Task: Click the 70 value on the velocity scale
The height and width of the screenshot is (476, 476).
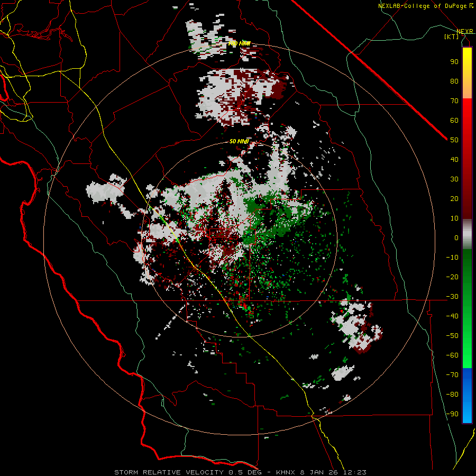Action: (x=454, y=101)
